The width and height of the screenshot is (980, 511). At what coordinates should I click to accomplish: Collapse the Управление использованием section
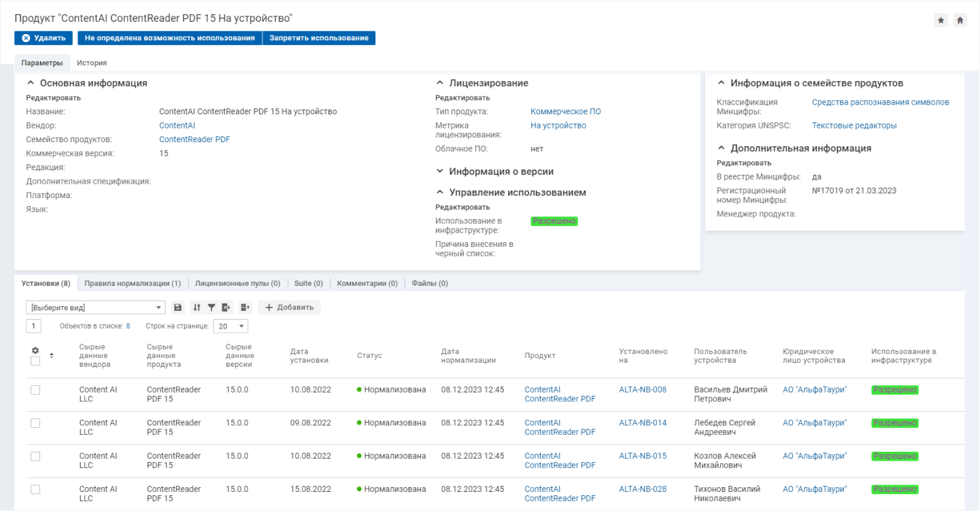(x=439, y=193)
